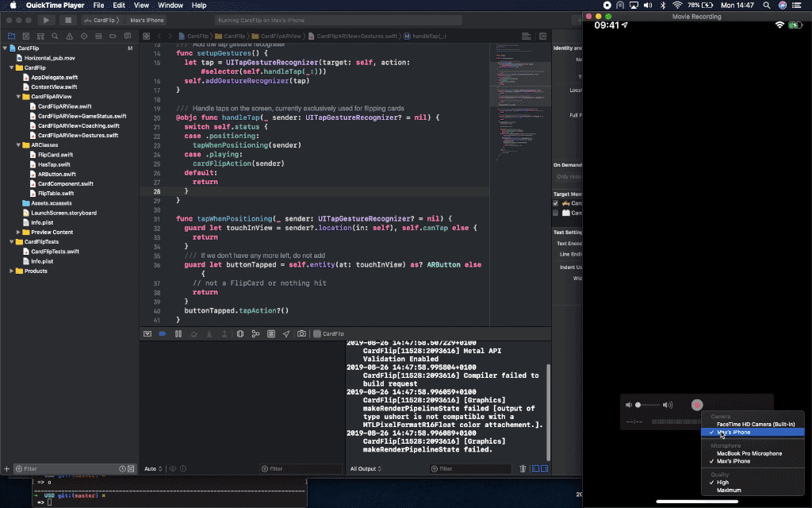Toggle first Target Membership checkbox
This screenshot has width=812, height=508.
pos(556,203)
